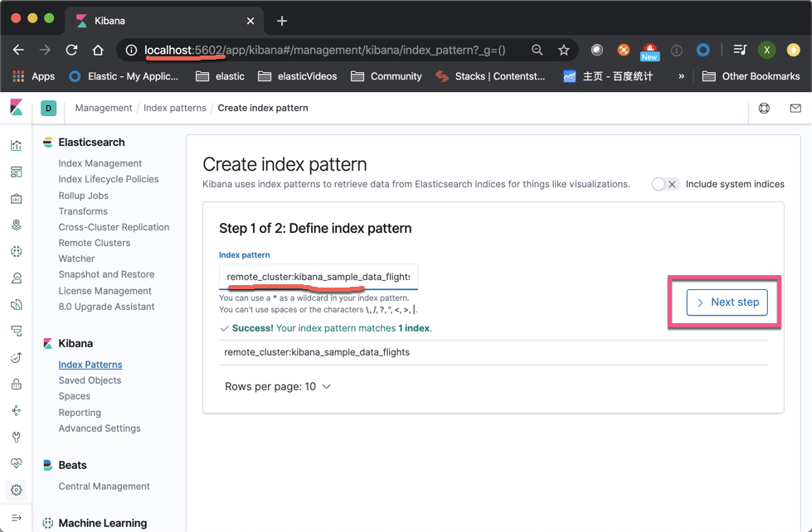The image size is (812, 532).
Task: Open the Maps icon in the left navigation
Action: [16, 225]
